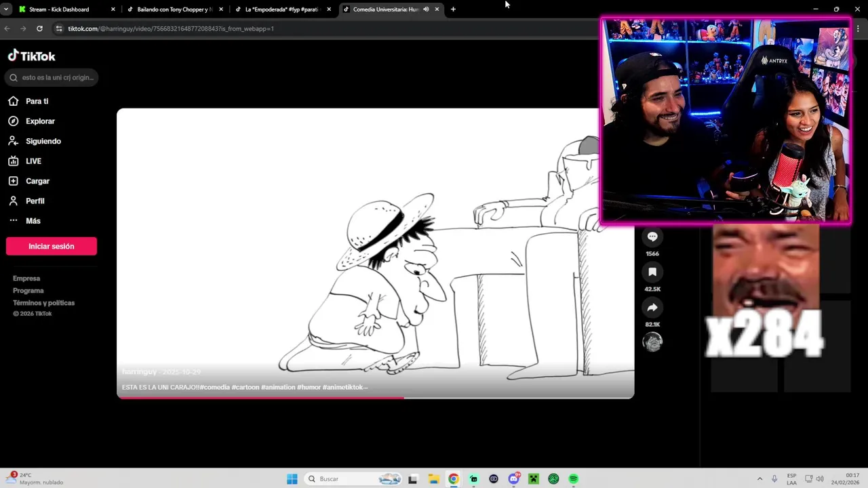868x488 pixels.
Task: Seek on the video progress bar
Action: (375, 398)
